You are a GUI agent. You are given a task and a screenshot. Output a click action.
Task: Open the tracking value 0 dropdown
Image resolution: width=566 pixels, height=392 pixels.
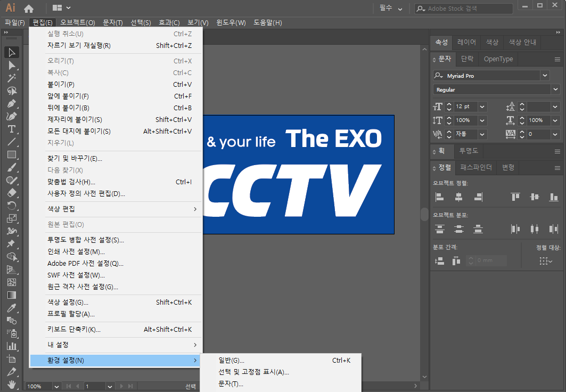(555, 134)
